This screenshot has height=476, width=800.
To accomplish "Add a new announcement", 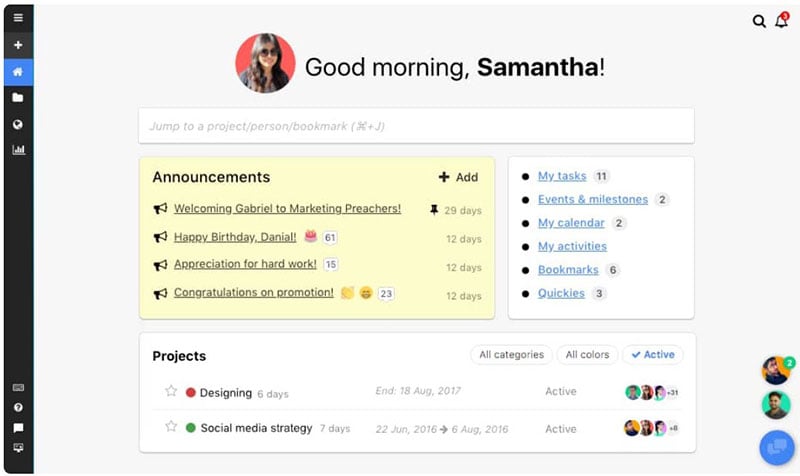I will pyautogui.click(x=458, y=177).
